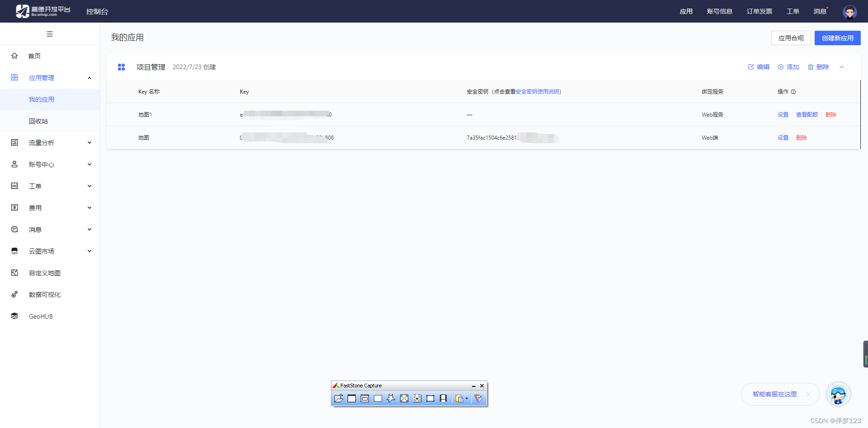Expand 流量分析 sidebar section

pos(90,143)
